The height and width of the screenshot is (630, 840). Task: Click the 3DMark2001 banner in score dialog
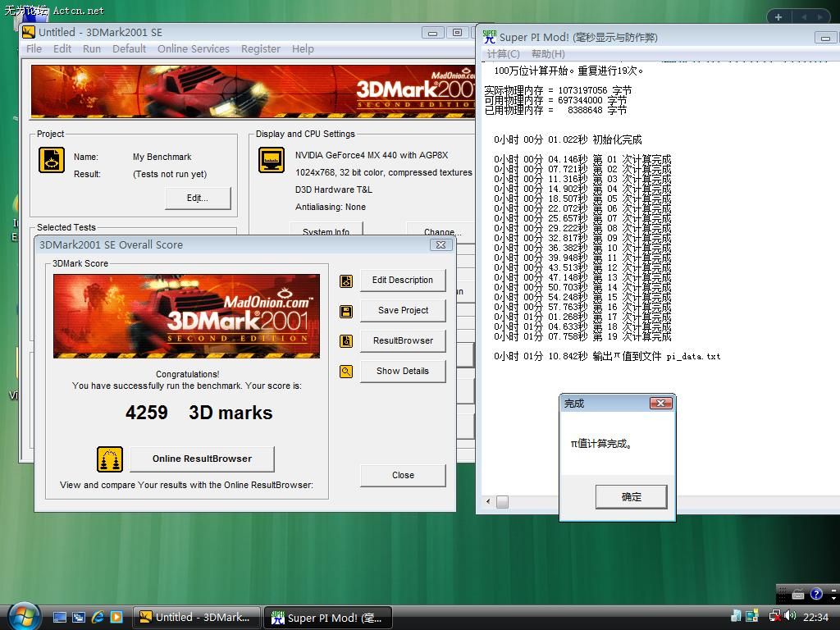[186, 316]
